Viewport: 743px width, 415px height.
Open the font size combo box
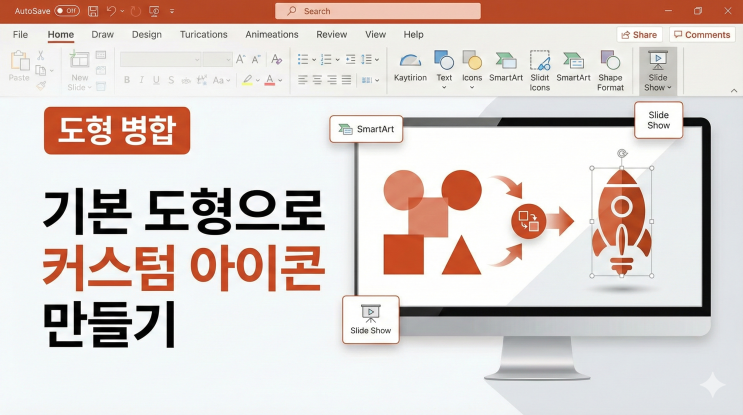point(217,60)
